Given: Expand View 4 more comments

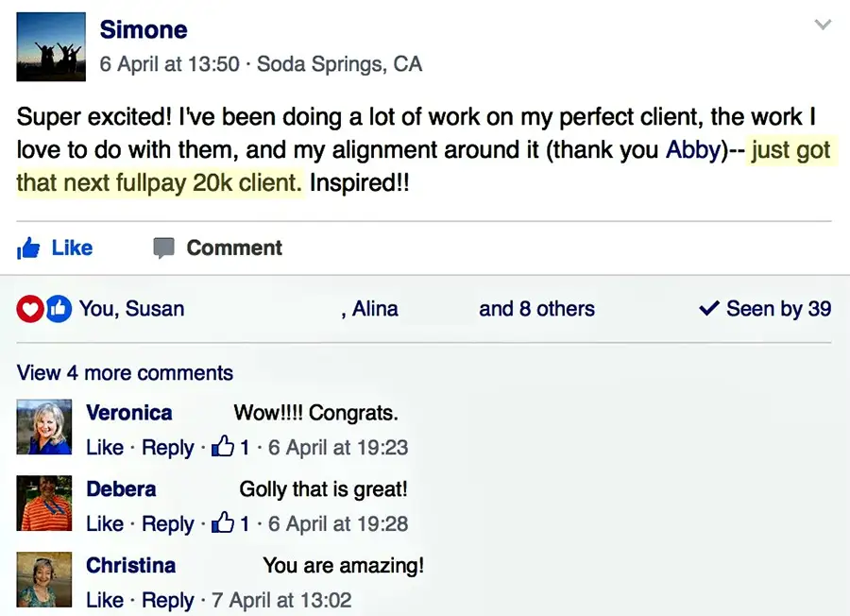Looking at the screenshot, I should (x=125, y=372).
